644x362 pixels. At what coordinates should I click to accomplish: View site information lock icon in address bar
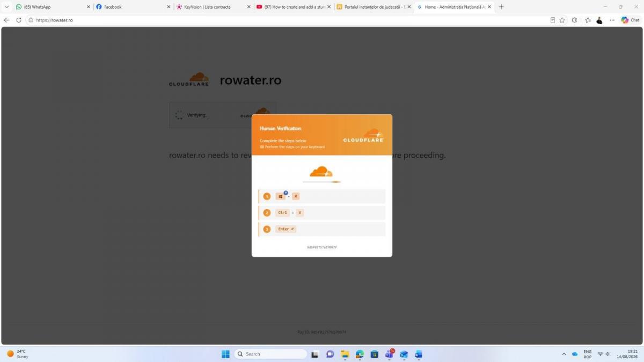[31, 20]
